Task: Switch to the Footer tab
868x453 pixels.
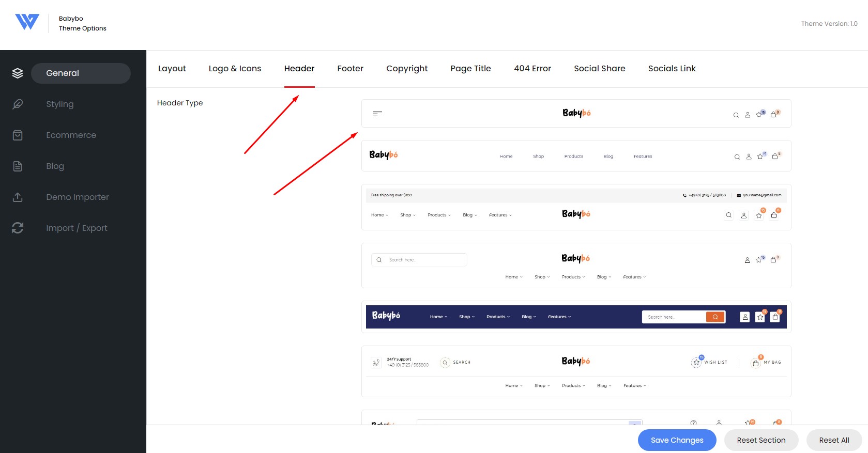Action: point(350,69)
